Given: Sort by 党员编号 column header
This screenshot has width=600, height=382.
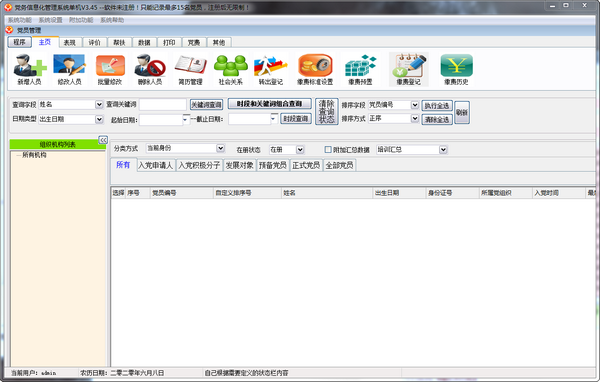Looking at the screenshot, I should (181, 193).
